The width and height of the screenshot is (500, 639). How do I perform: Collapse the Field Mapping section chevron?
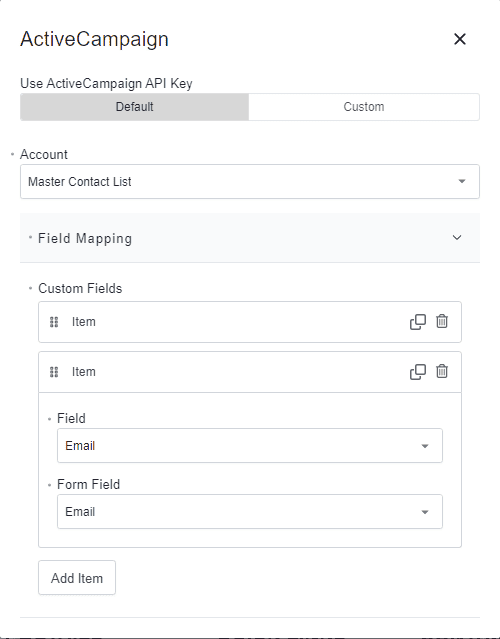pos(457,238)
